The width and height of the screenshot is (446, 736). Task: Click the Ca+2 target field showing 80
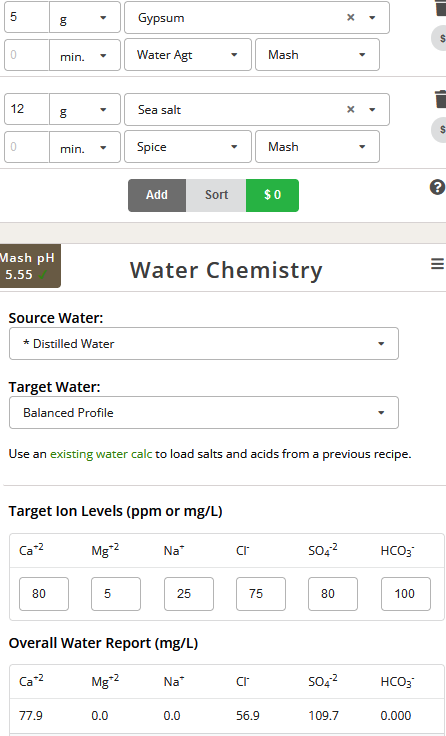(44, 594)
